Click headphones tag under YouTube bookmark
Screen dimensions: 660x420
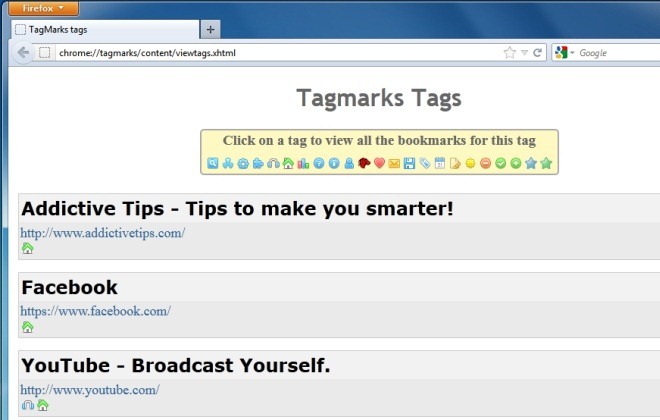27,405
